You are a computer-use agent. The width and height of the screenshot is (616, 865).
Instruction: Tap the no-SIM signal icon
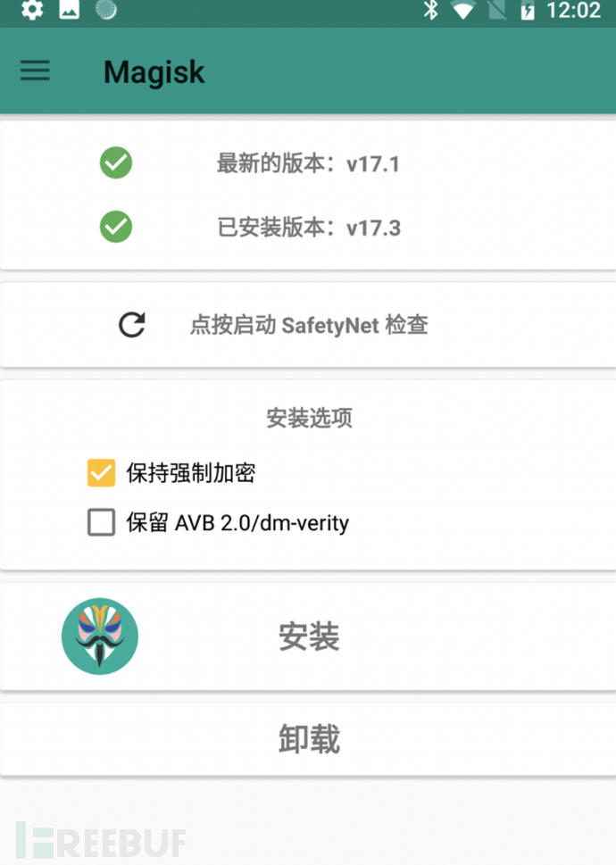[497, 11]
